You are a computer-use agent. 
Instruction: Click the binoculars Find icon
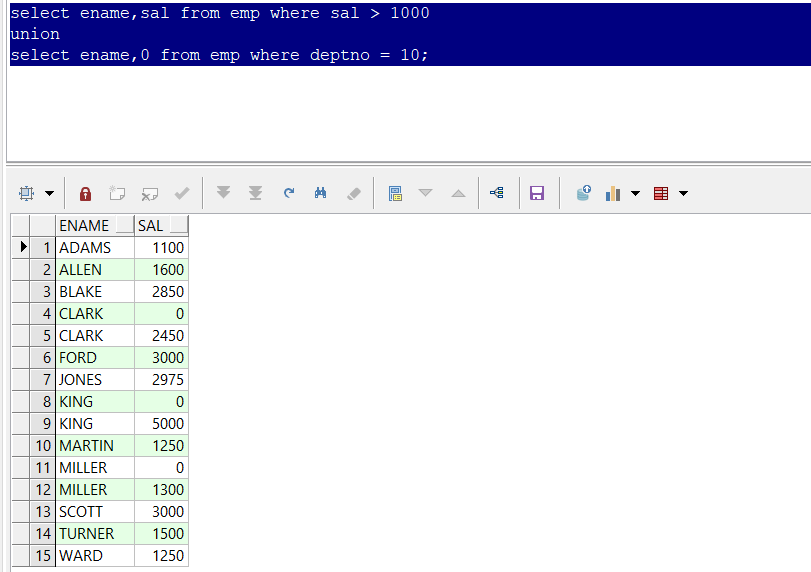click(321, 193)
